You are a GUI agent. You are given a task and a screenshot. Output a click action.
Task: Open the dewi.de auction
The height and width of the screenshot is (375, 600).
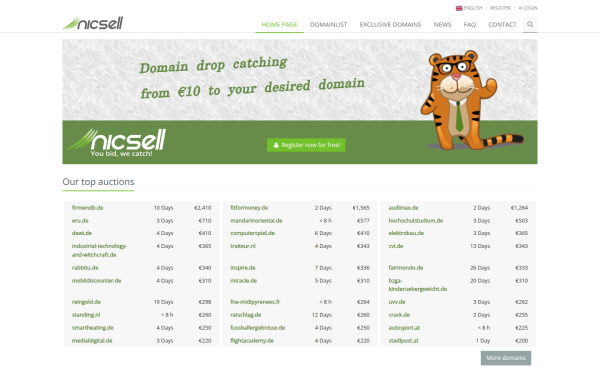pos(82,233)
